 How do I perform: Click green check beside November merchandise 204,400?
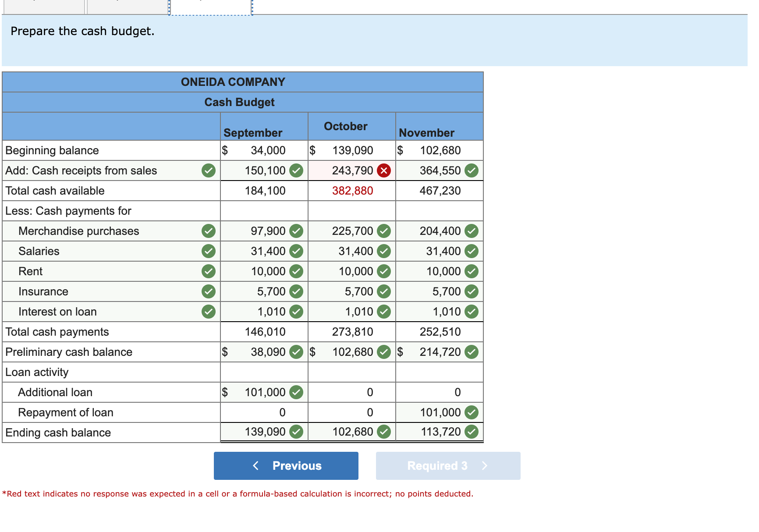472,231
